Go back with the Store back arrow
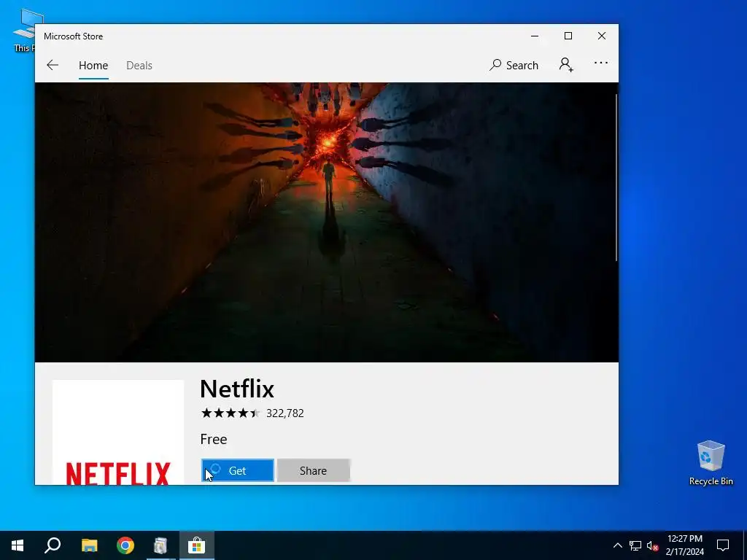This screenshot has height=560, width=747. (x=53, y=65)
